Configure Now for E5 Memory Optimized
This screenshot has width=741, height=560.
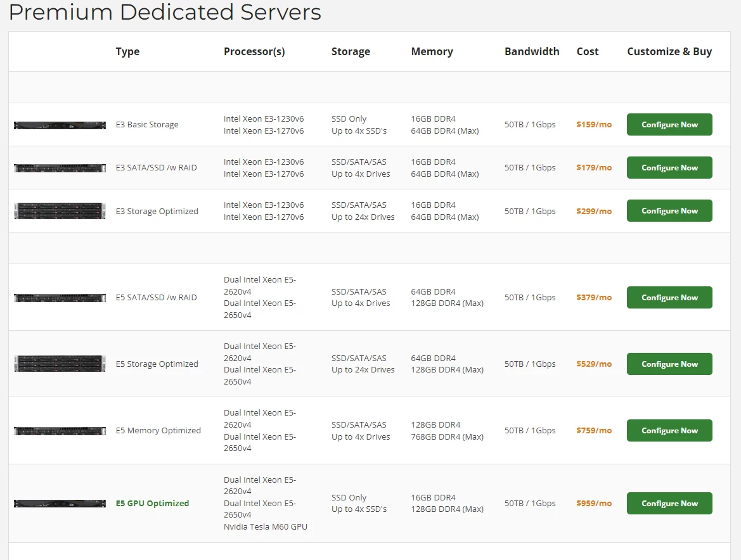pos(669,430)
